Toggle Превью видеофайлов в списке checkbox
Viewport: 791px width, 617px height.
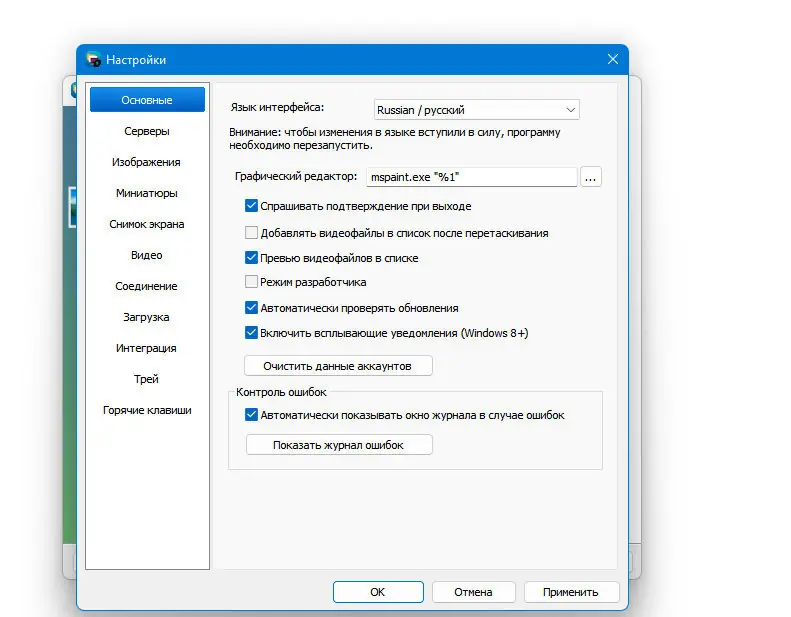[x=251, y=258]
